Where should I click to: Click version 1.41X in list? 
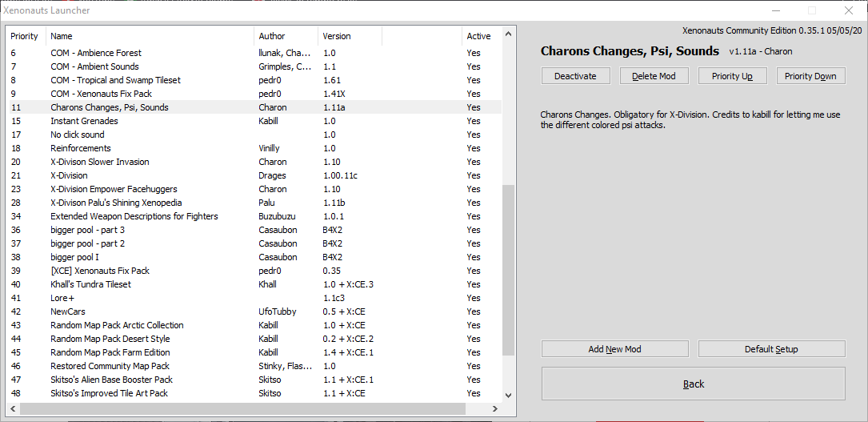tap(334, 94)
